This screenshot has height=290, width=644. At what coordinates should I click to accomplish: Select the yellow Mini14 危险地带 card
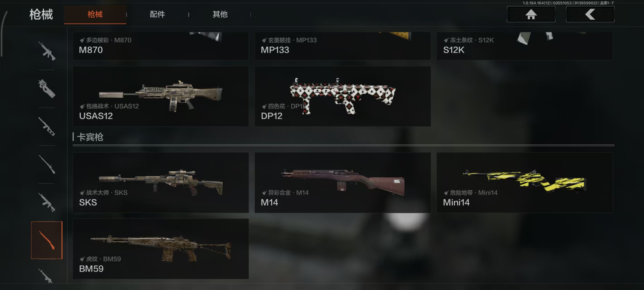pos(524,183)
